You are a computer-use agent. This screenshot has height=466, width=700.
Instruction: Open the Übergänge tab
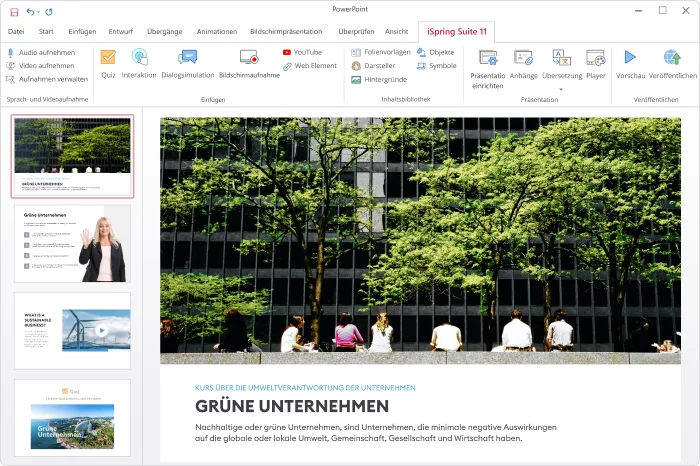(165, 31)
